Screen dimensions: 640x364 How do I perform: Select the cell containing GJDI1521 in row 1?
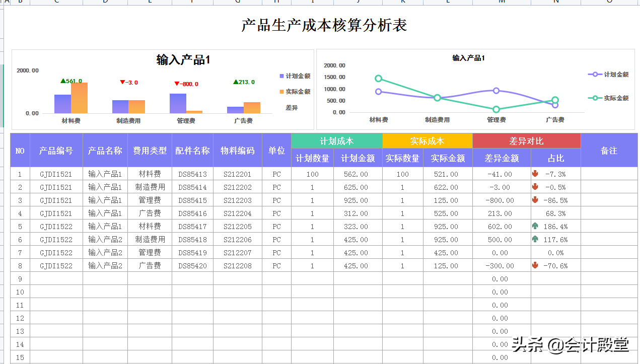coord(56,174)
